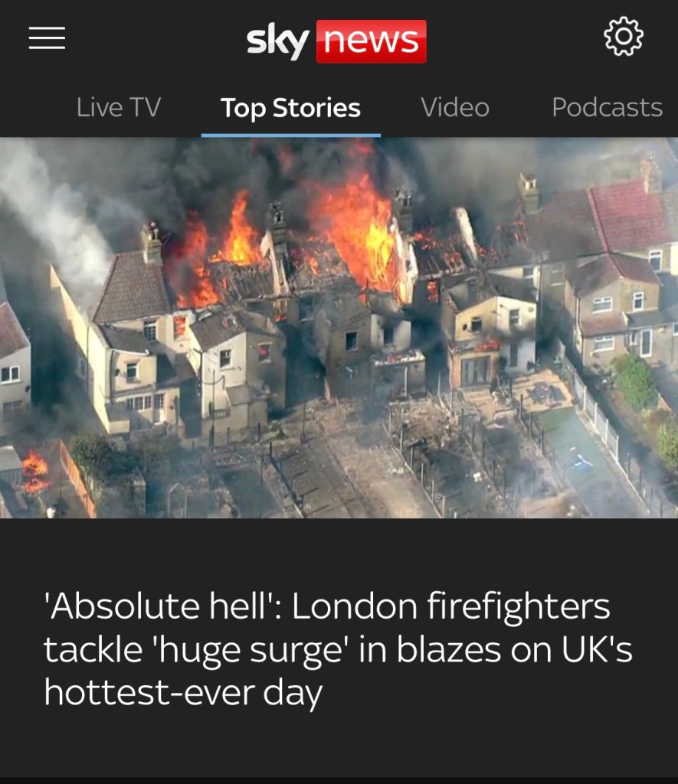Click the empty card space above headline
This screenshot has height=784, width=678.
pyautogui.click(x=339, y=553)
